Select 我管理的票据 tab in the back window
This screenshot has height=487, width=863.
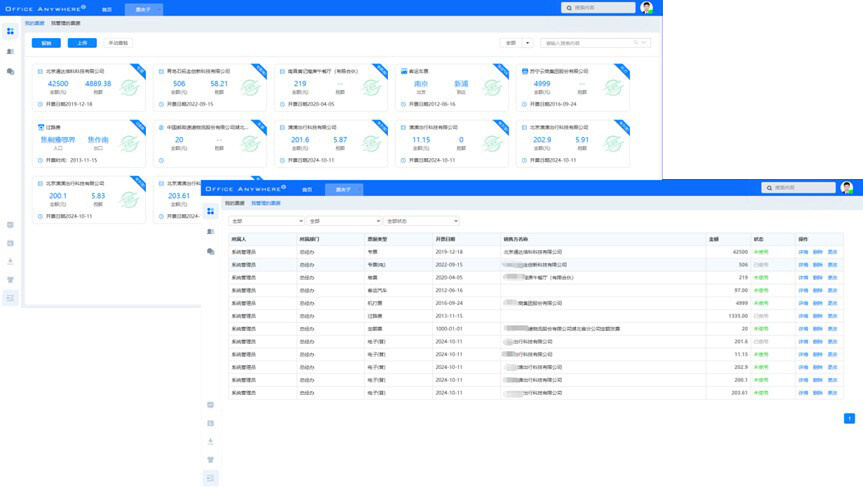pyautogui.click(x=66, y=23)
